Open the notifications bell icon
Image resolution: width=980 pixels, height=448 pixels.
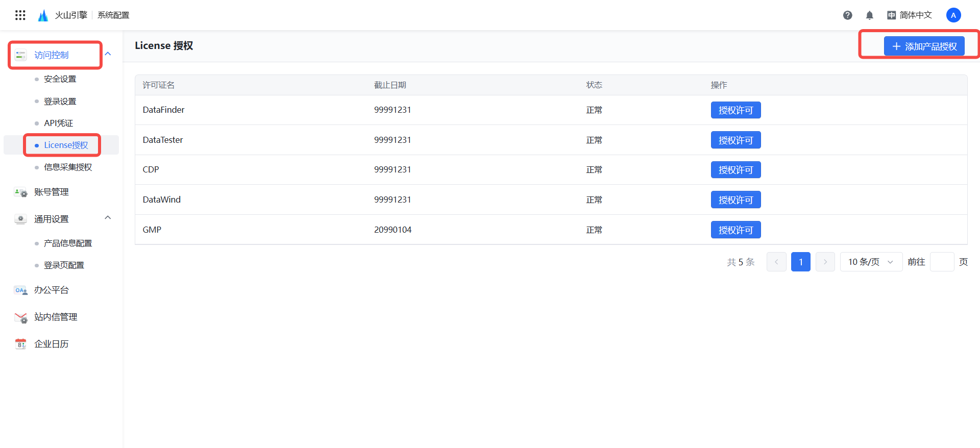pos(870,15)
